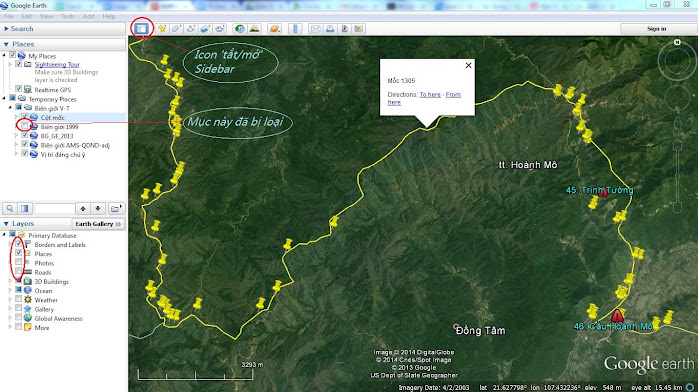Click the Add Placemark pushpin icon
This screenshot has height=392, width=698.
tap(162, 29)
